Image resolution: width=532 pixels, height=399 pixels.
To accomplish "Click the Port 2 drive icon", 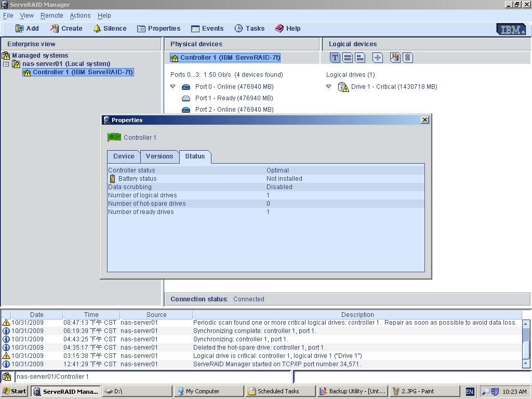I will point(186,110).
